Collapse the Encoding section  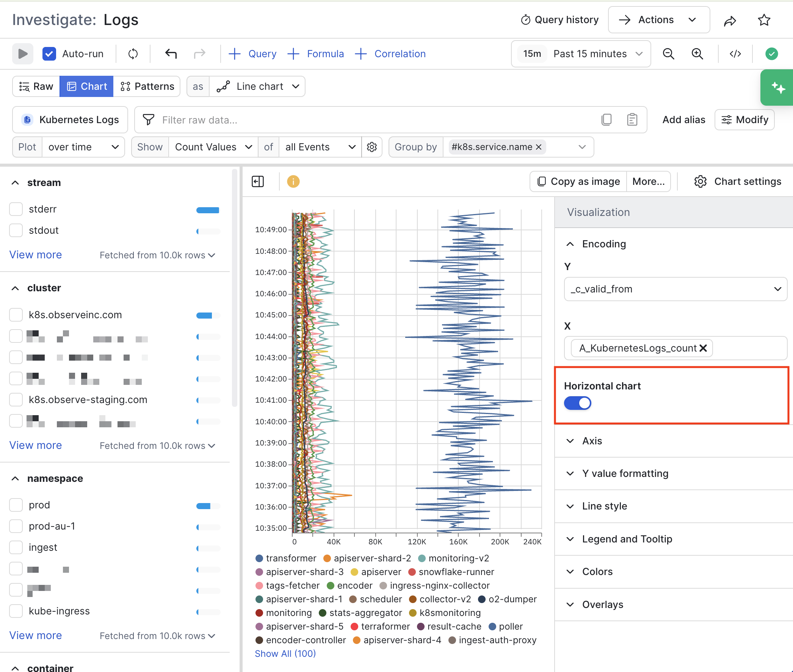coord(596,244)
